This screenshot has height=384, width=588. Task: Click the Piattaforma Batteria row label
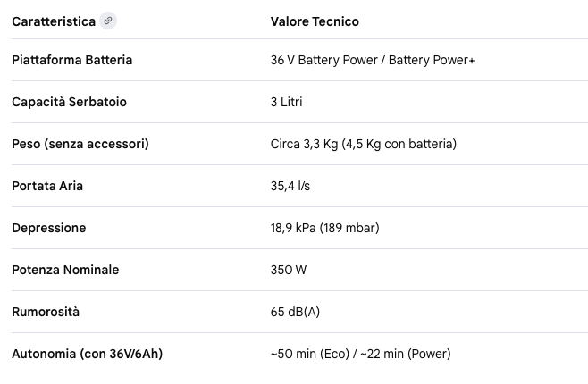[x=72, y=60]
